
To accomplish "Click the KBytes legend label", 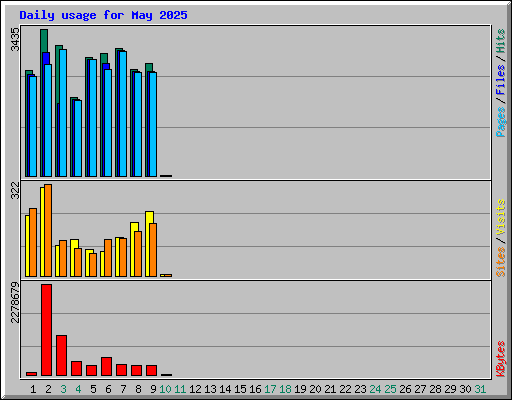I will (500, 359).
